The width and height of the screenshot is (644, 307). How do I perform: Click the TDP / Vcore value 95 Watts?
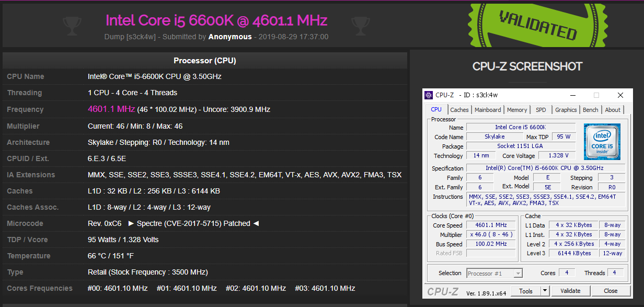(x=123, y=240)
